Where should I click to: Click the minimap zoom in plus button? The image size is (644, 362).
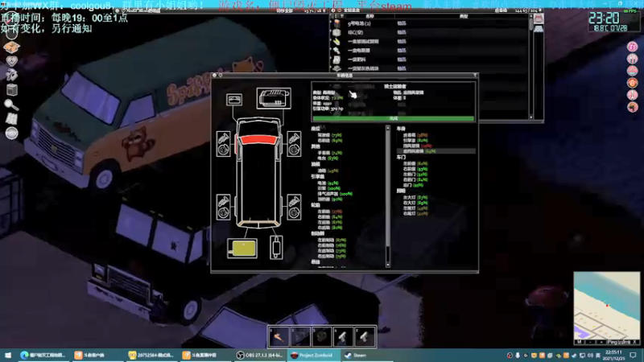pos(601,342)
